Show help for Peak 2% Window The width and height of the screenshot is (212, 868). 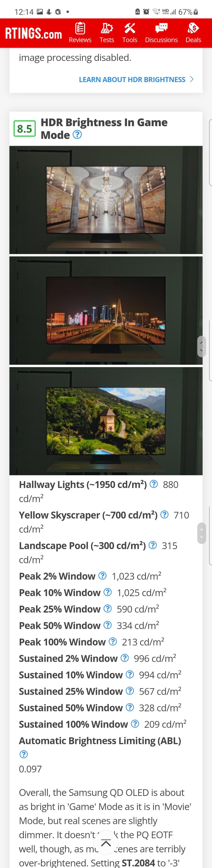102,575
